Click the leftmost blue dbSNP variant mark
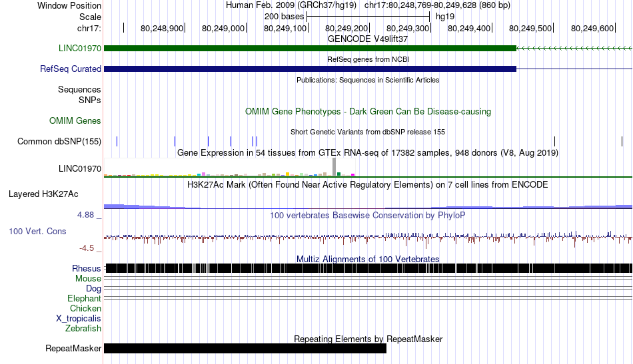The width and height of the screenshot is (633, 364). click(x=117, y=142)
